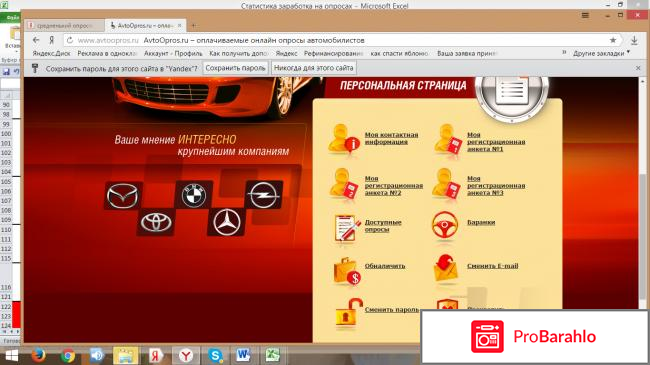
Task: Go back with browser back arrow
Action: [x=36, y=40]
